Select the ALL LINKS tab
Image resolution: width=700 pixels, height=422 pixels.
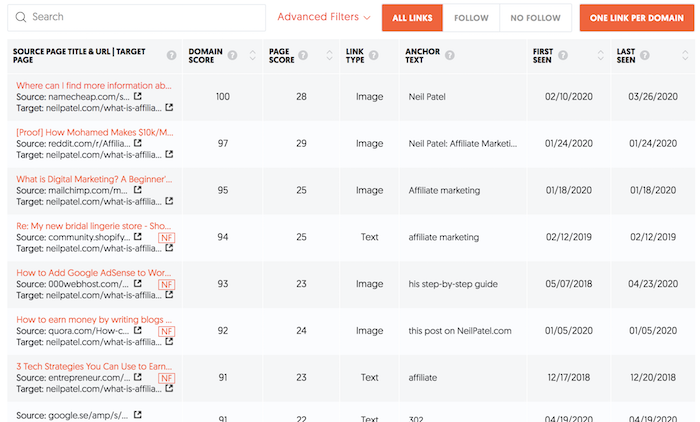coord(412,18)
